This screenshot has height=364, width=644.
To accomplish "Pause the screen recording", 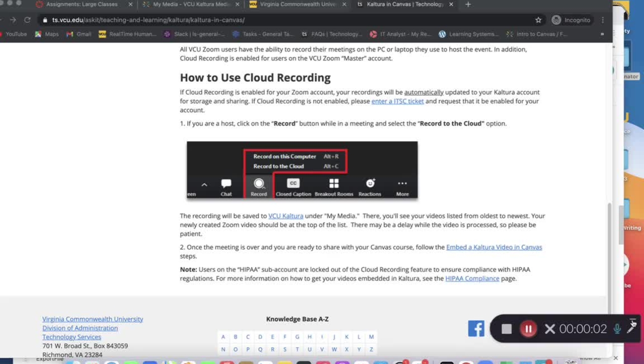I will point(528,329).
